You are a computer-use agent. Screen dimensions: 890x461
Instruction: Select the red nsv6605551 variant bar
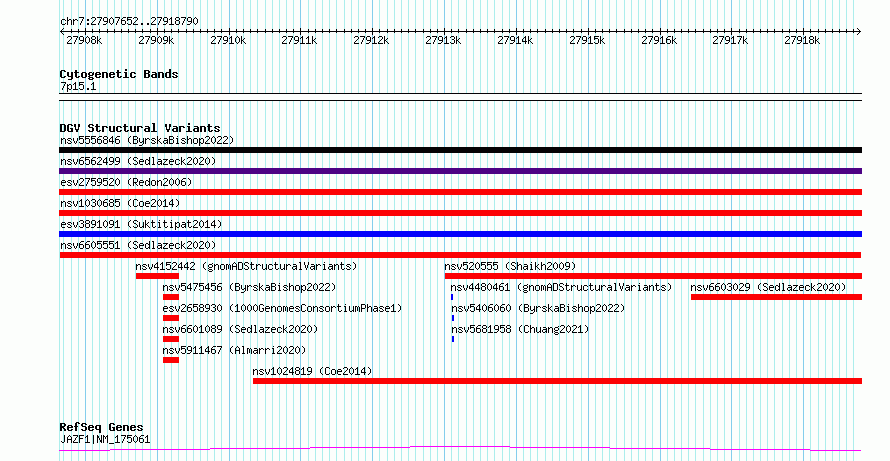point(460,255)
